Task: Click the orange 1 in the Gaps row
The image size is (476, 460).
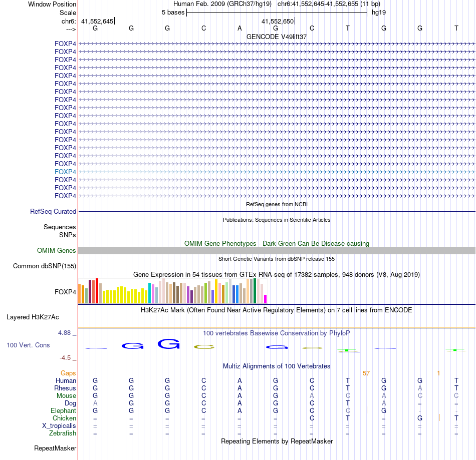Action: [438, 373]
